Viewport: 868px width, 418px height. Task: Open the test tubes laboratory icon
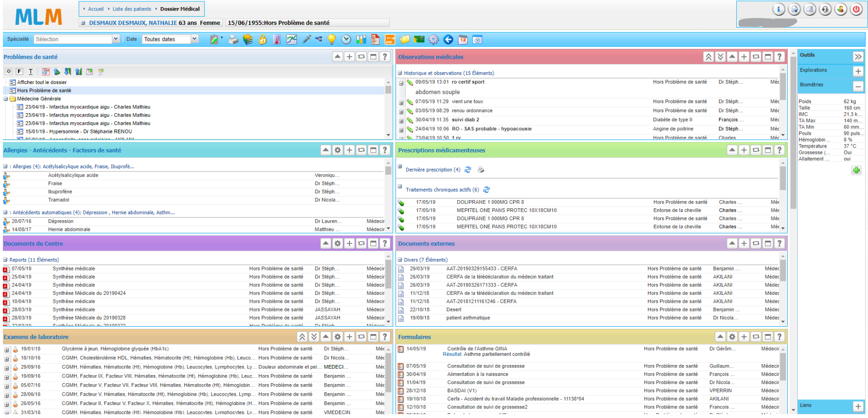(x=361, y=40)
